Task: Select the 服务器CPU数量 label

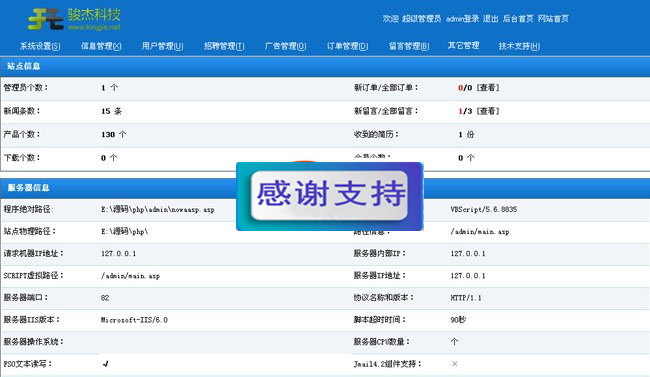Action: [x=381, y=342]
